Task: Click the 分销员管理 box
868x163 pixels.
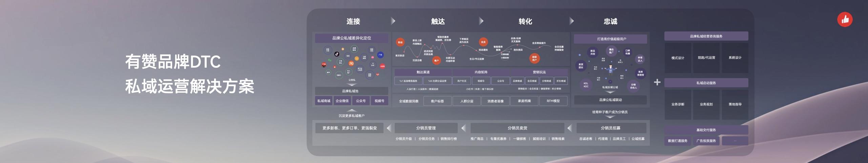Action: pos(426,128)
